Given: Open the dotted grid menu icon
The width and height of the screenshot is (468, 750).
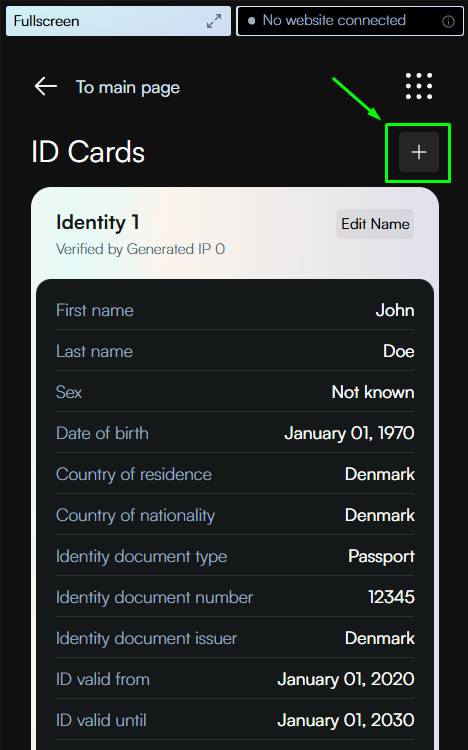Looking at the screenshot, I should (x=419, y=86).
